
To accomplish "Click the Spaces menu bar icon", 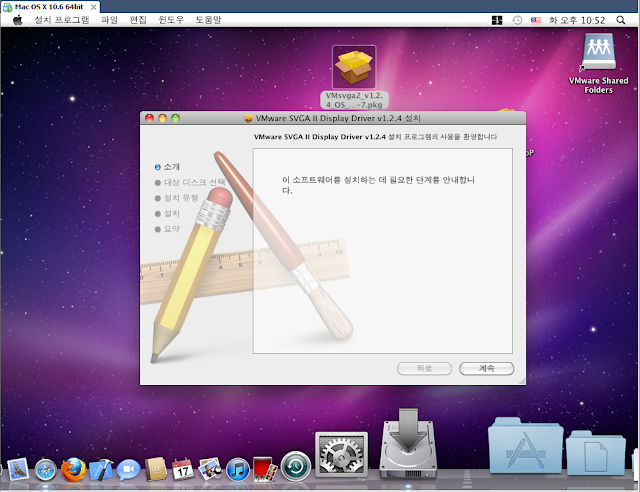I will [497, 20].
